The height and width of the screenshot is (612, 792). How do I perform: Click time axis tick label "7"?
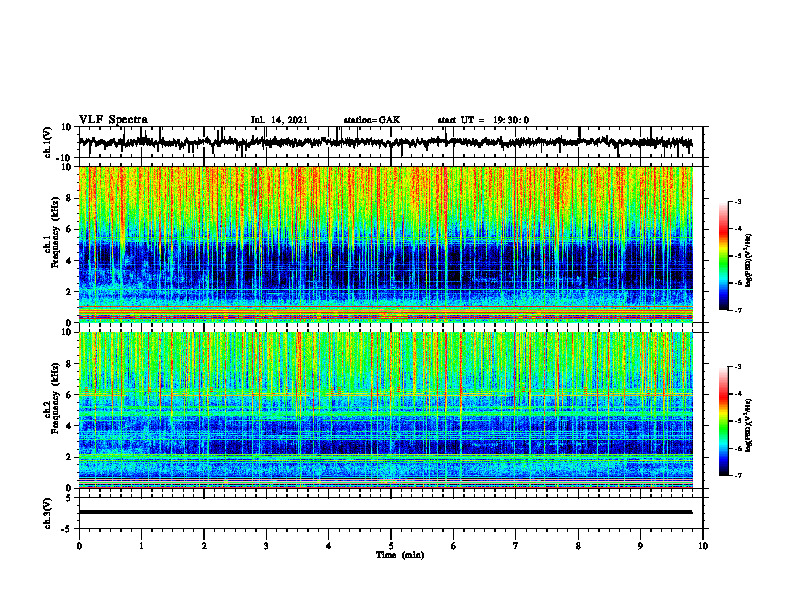click(x=516, y=546)
